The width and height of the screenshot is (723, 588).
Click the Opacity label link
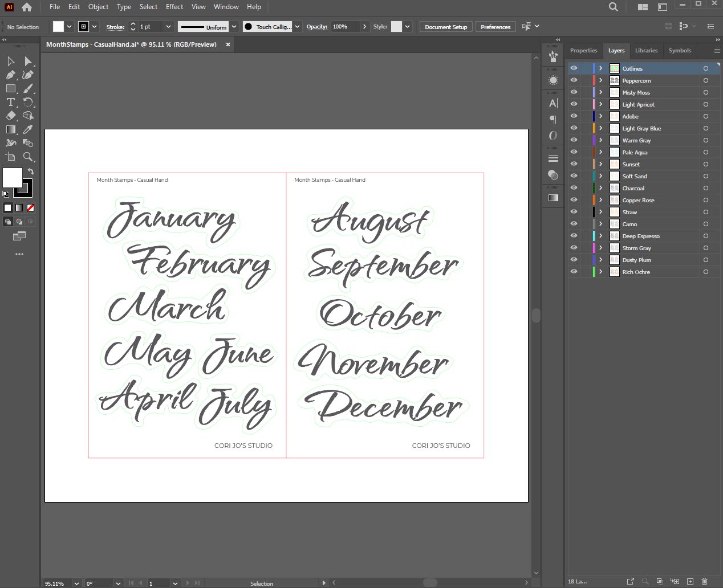[317, 27]
